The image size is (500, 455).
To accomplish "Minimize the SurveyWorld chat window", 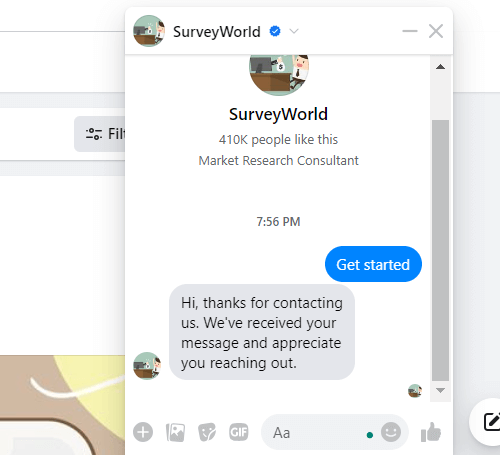I will tap(410, 31).
